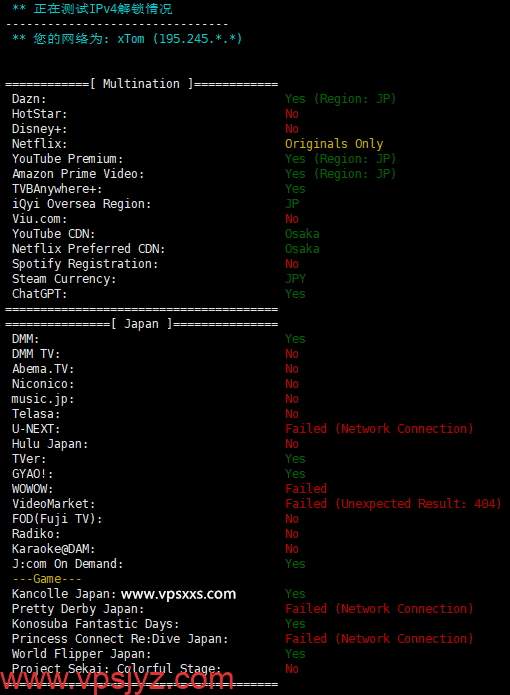Select the 'Telasa:' label
The height and width of the screenshot is (695, 510).
pos(36,414)
